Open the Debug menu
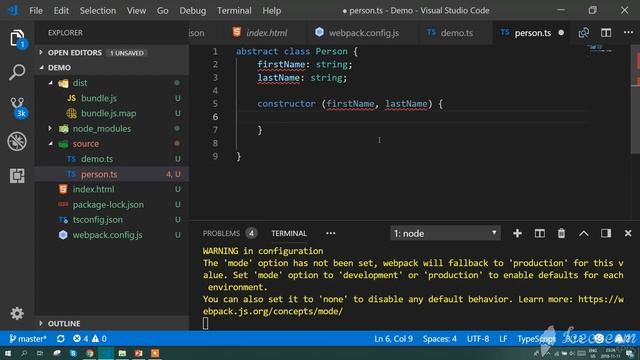The width and height of the screenshot is (640, 360). 193,11
